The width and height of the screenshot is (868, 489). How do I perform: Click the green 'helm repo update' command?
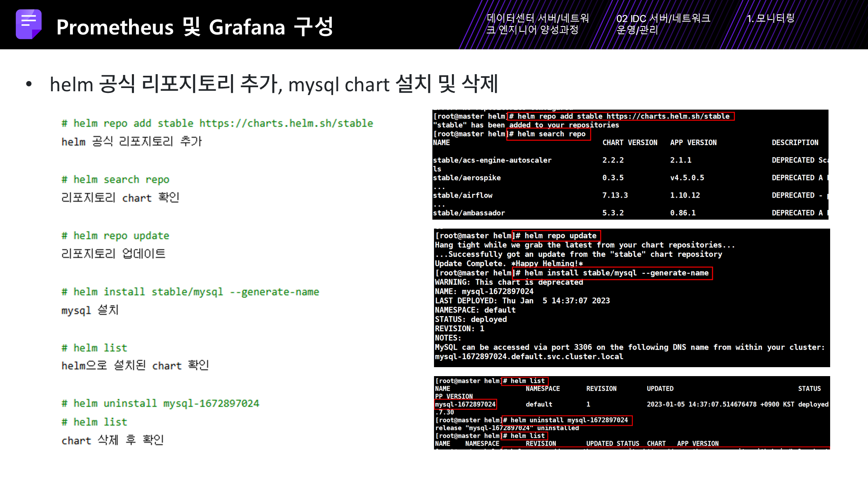coord(116,236)
